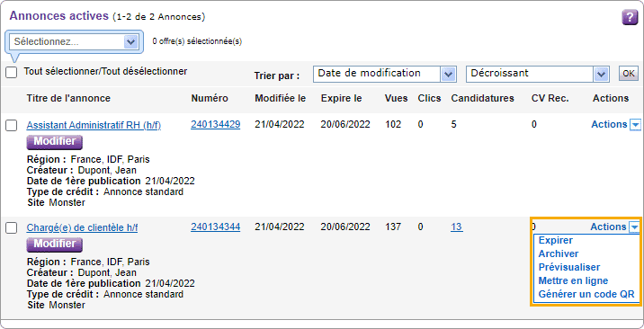Choose Expirer from the Actions menu
The width and height of the screenshot is (644, 329).
click(x=555, y=240)
